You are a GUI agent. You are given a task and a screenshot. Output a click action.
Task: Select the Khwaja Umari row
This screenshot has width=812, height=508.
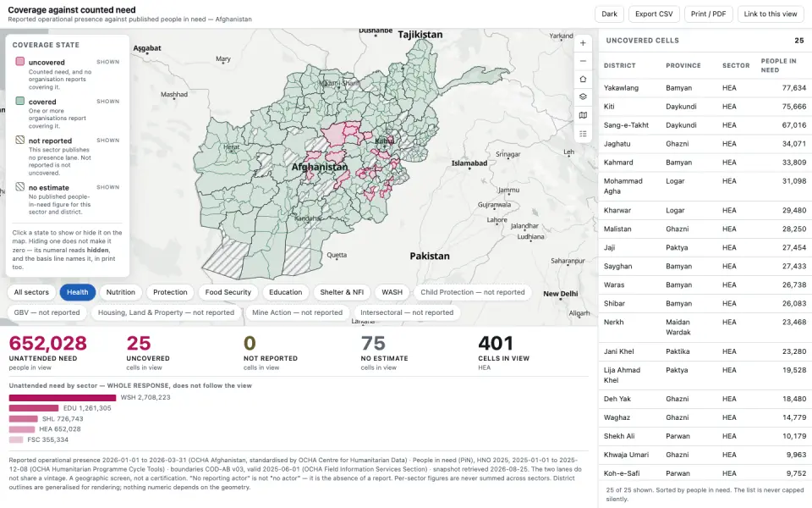705,456
